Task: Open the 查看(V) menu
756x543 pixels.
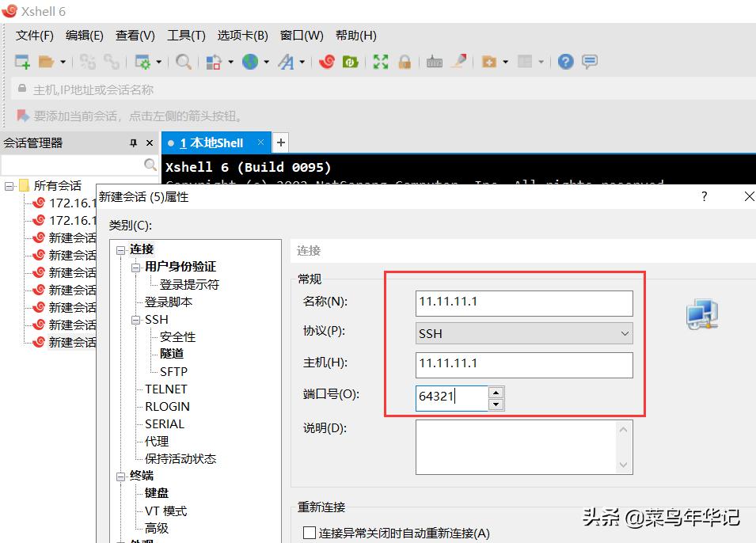Action: pyautogui.click(x=135, y=35)
